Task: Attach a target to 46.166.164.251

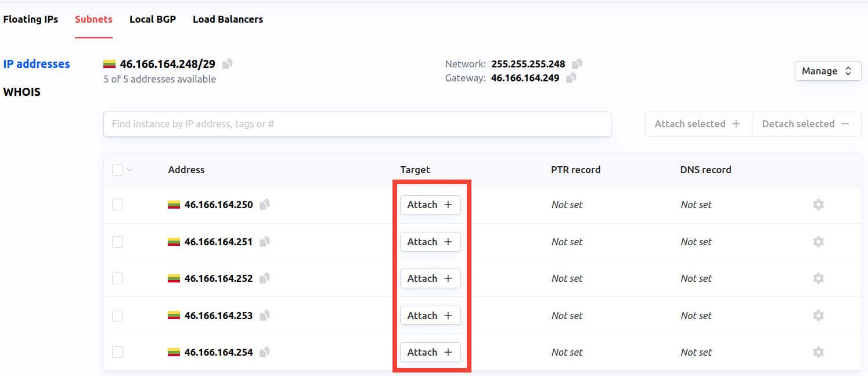Action: (x=430, y=242)
